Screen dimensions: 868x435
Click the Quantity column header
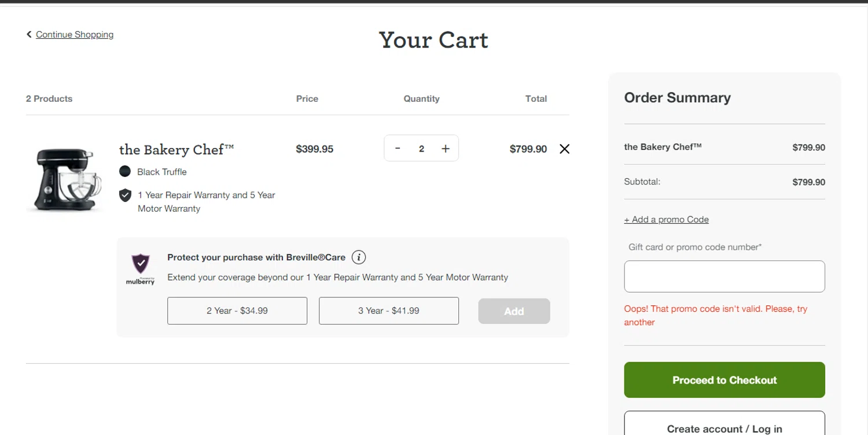(x=421, y=98)
